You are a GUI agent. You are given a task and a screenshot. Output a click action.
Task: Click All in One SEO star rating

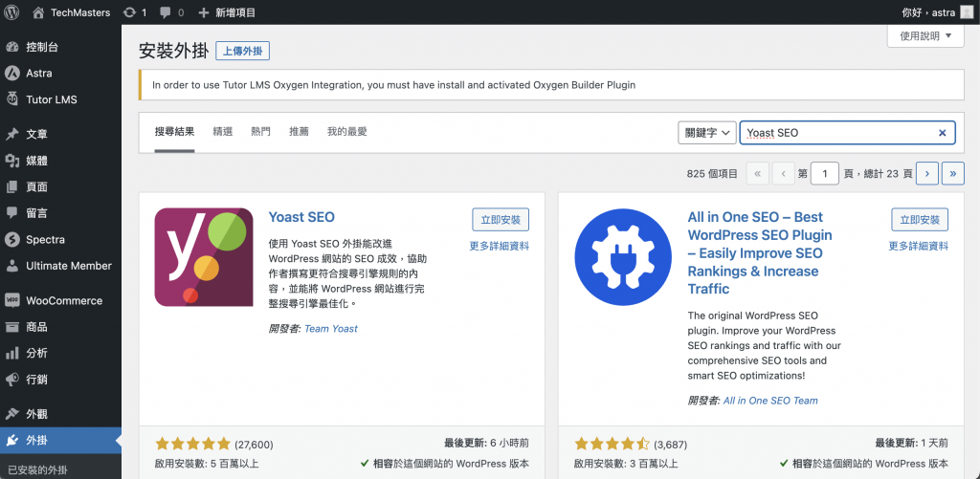tap(612, 445)
